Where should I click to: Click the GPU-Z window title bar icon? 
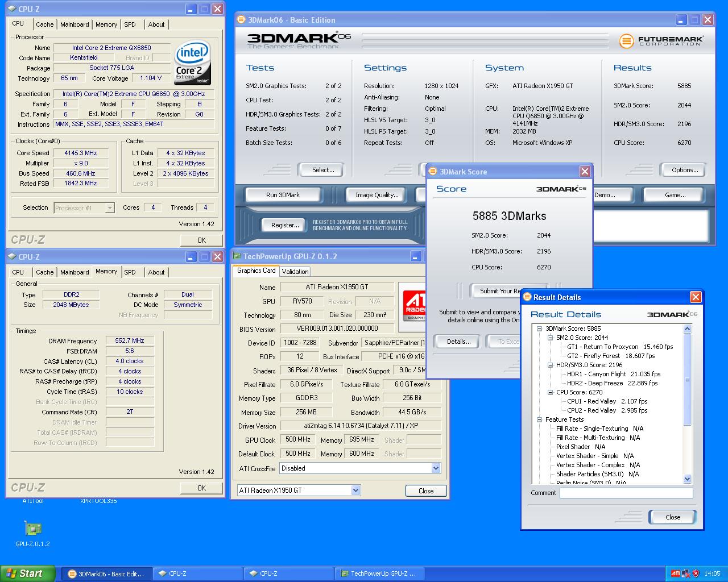pyautogui.click(x=237, y=256)
